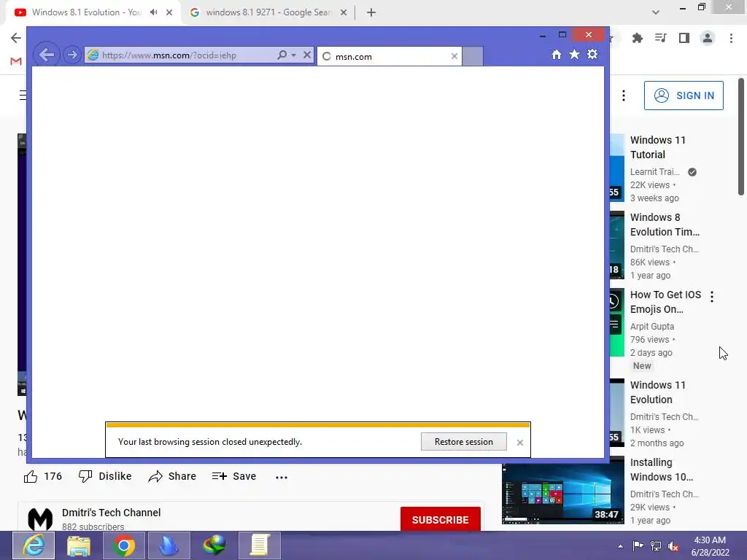Close the YouTube Chrome tab

point(169,12)
